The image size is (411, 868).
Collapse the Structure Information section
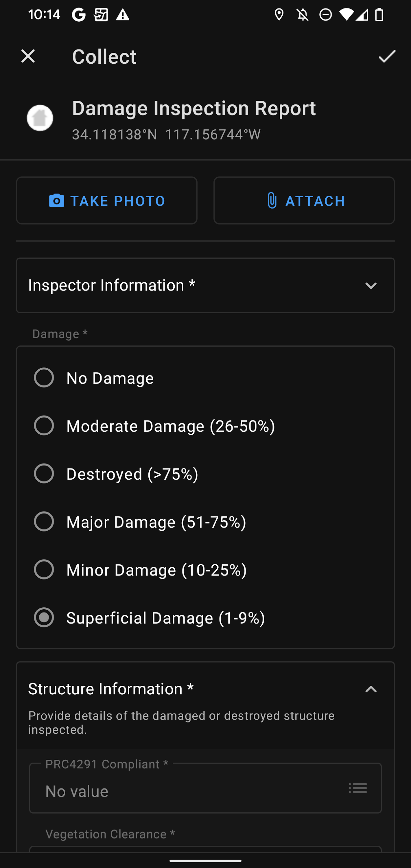coord(371,689)
